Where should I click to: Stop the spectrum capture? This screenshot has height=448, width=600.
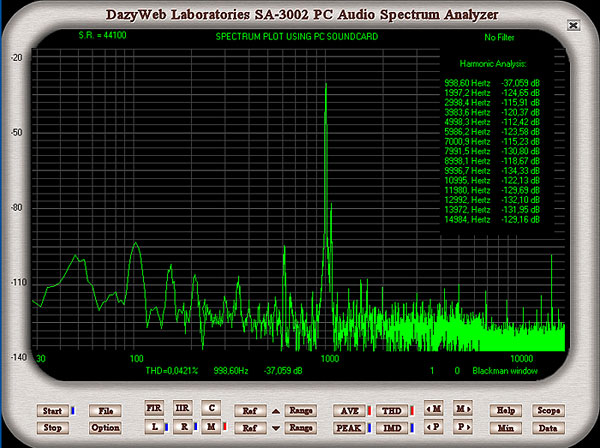pyautogui.click(x=53, y=427)
